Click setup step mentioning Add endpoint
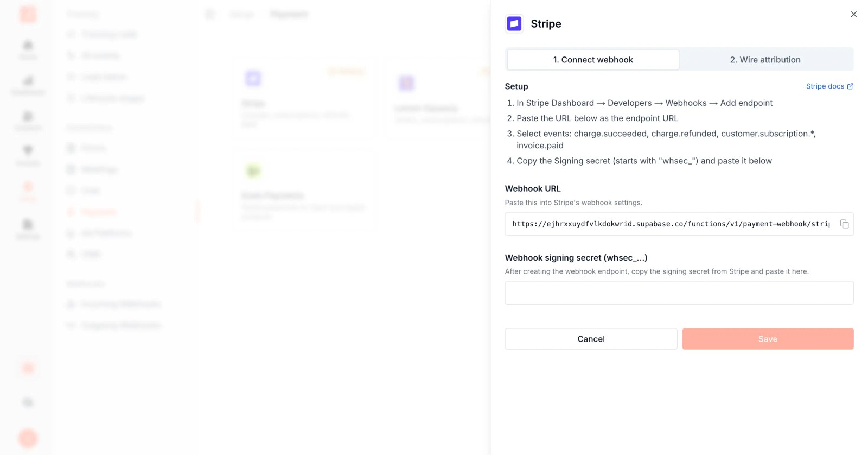The width and height of the screenshot is (868, 455). 644,103
